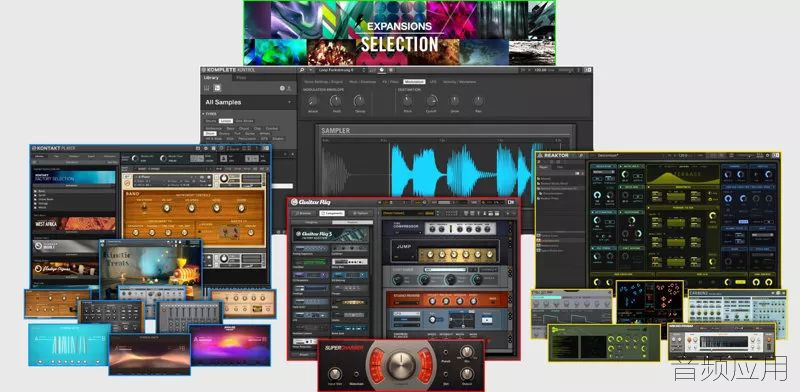Click the Guitar Rig logo icon
Screen dimensions: 800x392
coord(294,202)
